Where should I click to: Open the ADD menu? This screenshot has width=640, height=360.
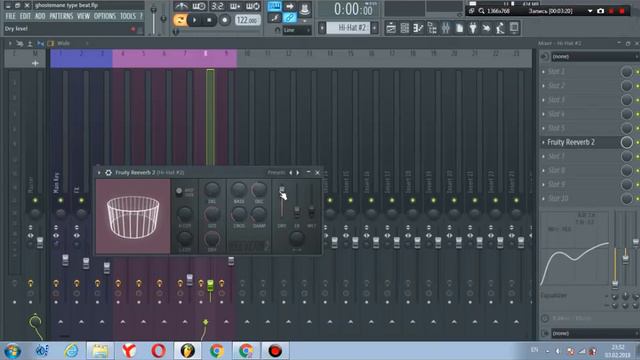point(40,16)
